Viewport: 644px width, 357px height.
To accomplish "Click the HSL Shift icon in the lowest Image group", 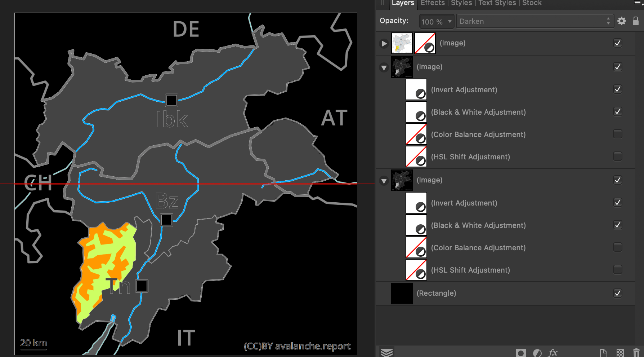I will [416, 270].
